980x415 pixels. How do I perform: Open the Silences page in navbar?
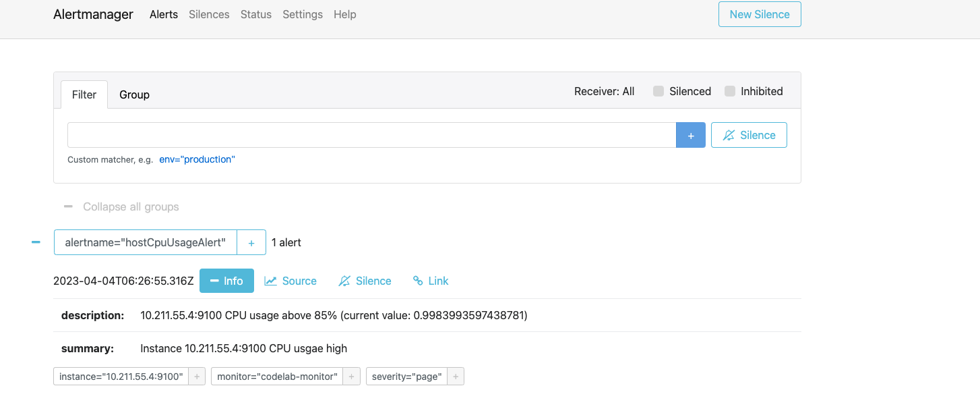209,14
